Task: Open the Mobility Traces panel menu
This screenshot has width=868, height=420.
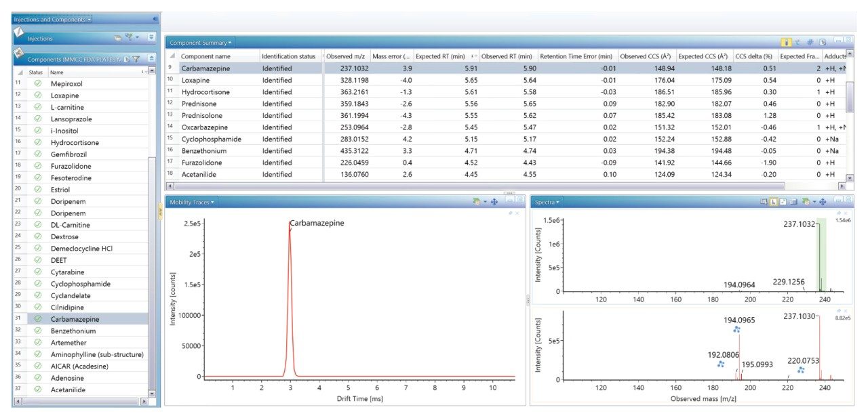Action: coord(191,202)
